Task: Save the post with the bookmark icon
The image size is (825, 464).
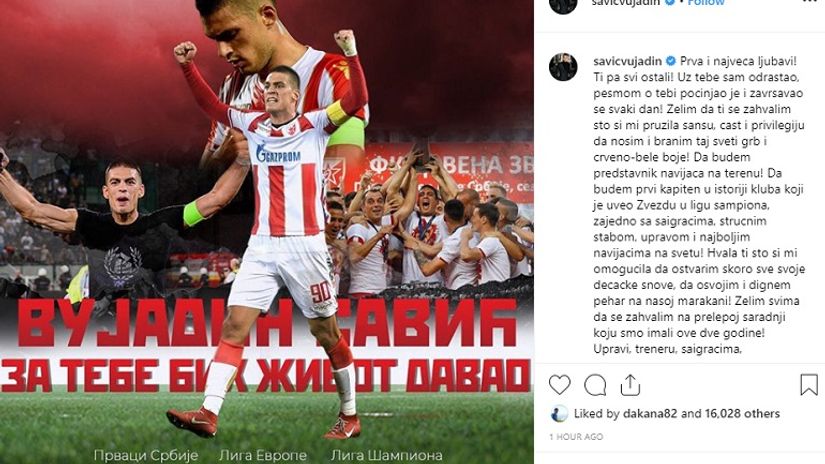Action: tap(809, 385)
